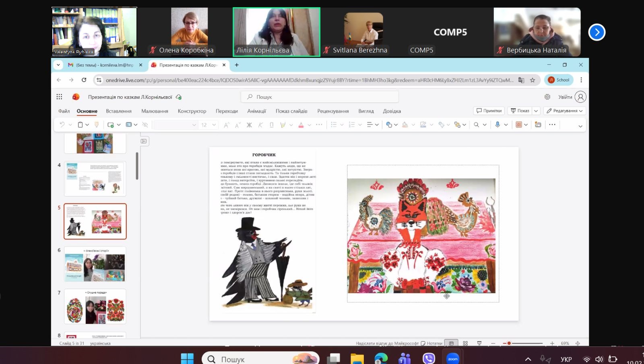
Task: Expand the ribbon with the chevron arrow
Action: (x=580, y=126)
